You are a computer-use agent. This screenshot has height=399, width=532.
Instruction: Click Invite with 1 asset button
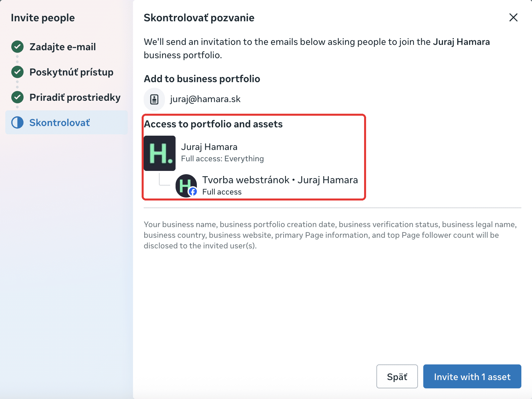coord(472,376)
